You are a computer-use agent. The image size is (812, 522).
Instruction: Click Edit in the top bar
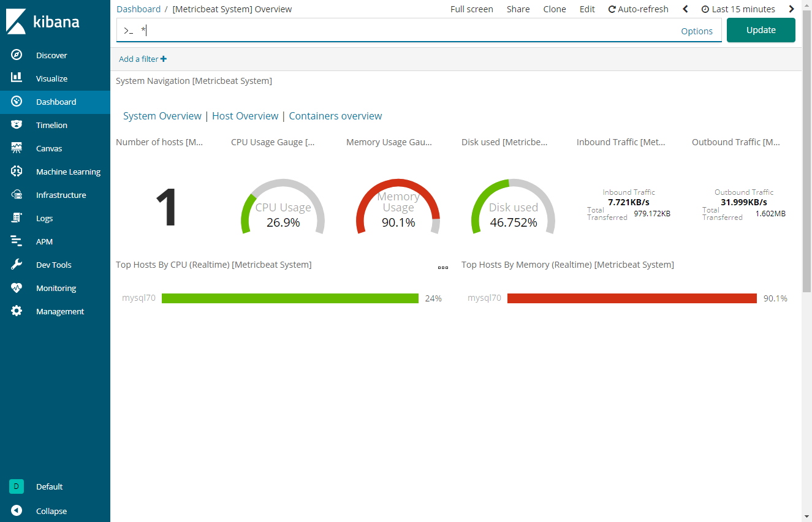(x=587, y=9)
